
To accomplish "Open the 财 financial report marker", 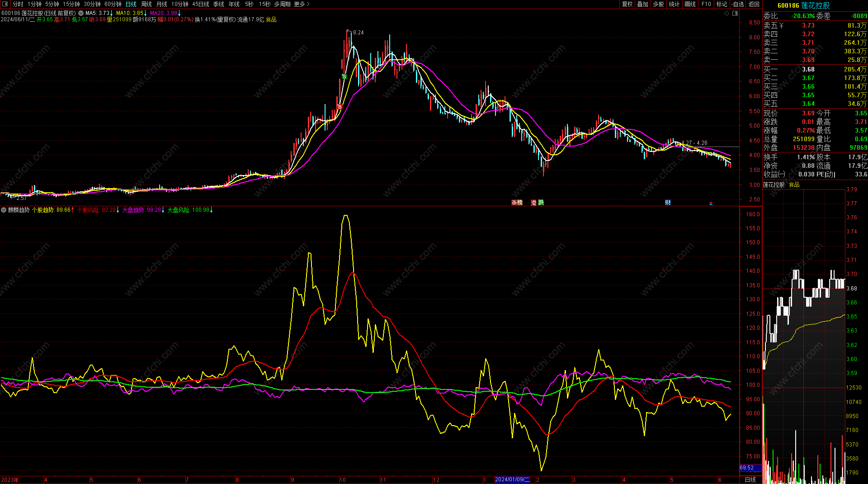I will [x=668, y=203].
